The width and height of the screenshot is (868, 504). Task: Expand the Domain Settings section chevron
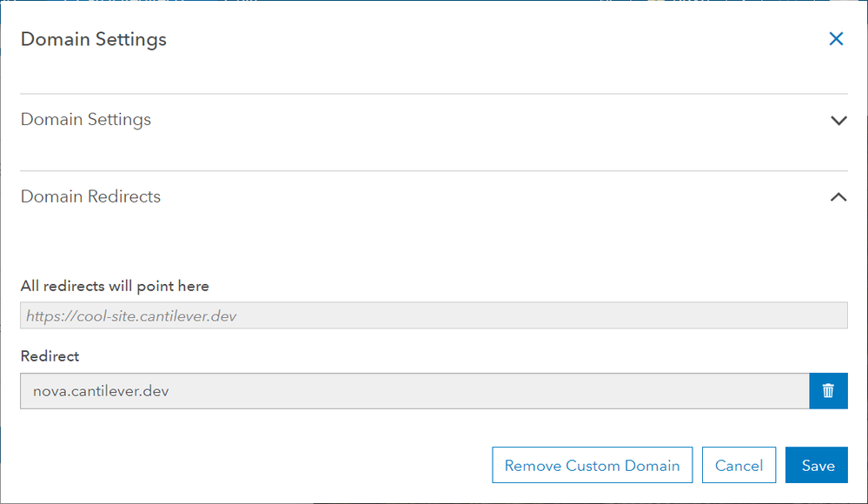click(x=838, y=120)
